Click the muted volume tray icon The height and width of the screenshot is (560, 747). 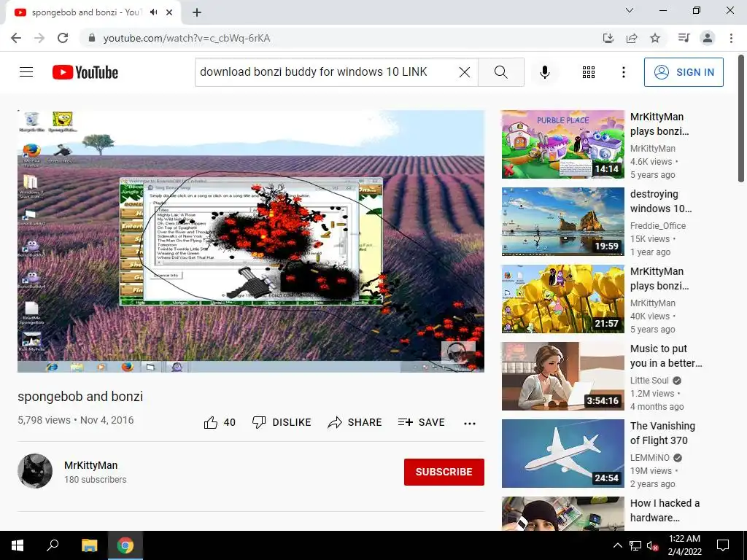653,545
